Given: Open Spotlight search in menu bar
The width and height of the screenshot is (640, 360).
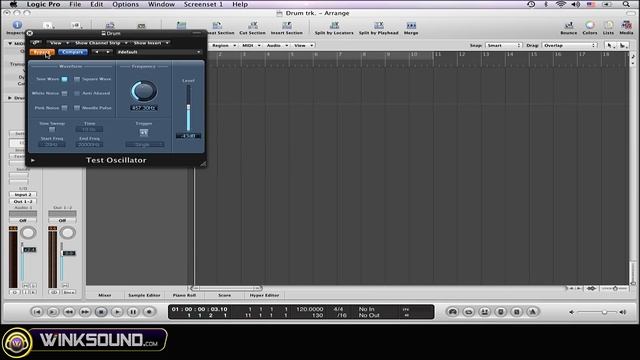Looking at the screenshot, I should coord(626,4).
